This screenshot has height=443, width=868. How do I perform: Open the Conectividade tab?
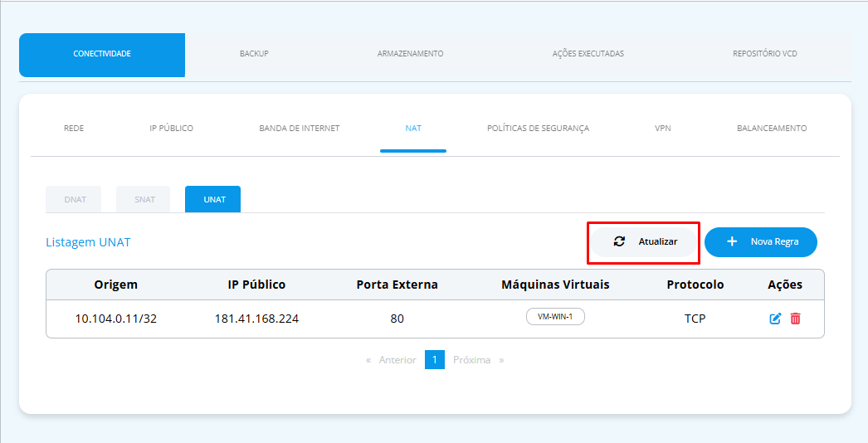coord(102,54)
